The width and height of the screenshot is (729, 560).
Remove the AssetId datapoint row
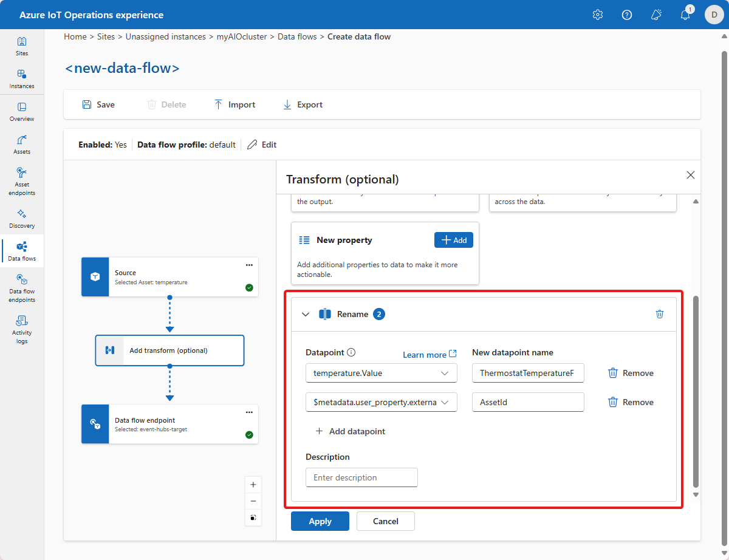click(631, 402)
